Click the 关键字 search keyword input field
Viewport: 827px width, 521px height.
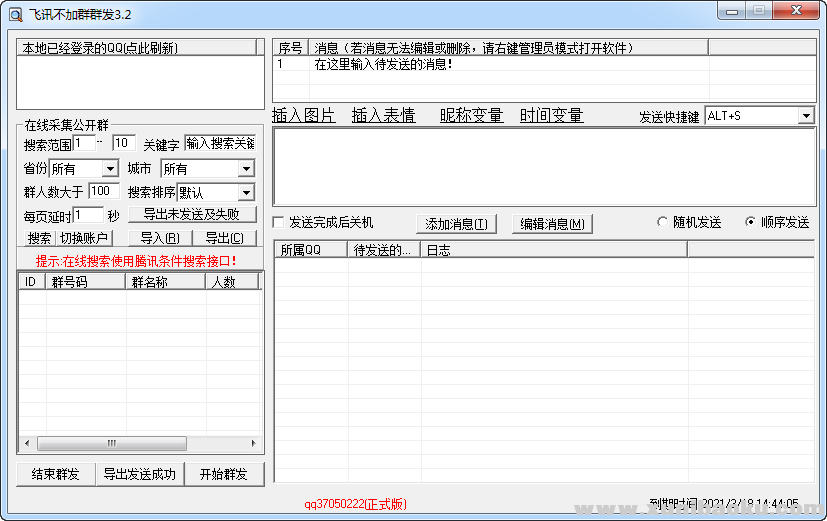(219, 143)
